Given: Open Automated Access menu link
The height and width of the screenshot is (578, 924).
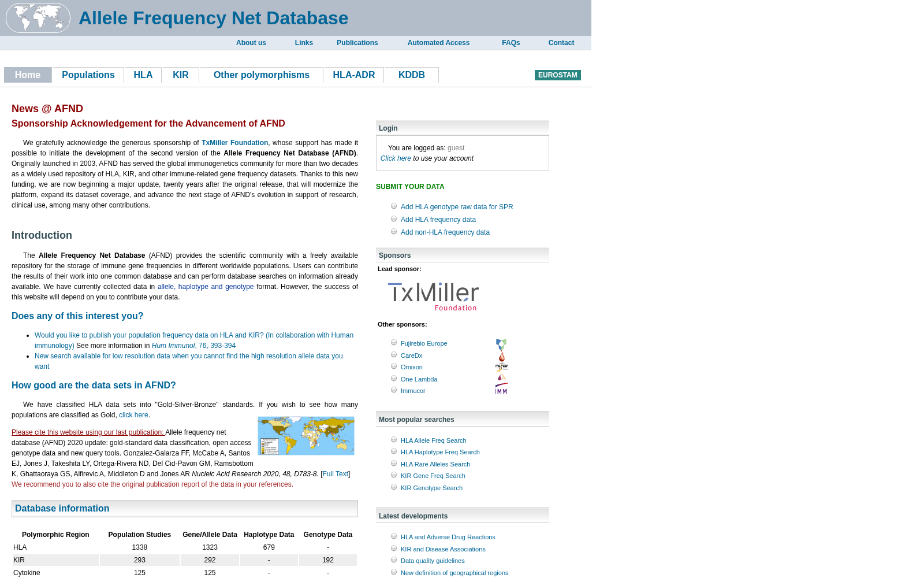Looking at the screenshot, I should tap(438, 43).
